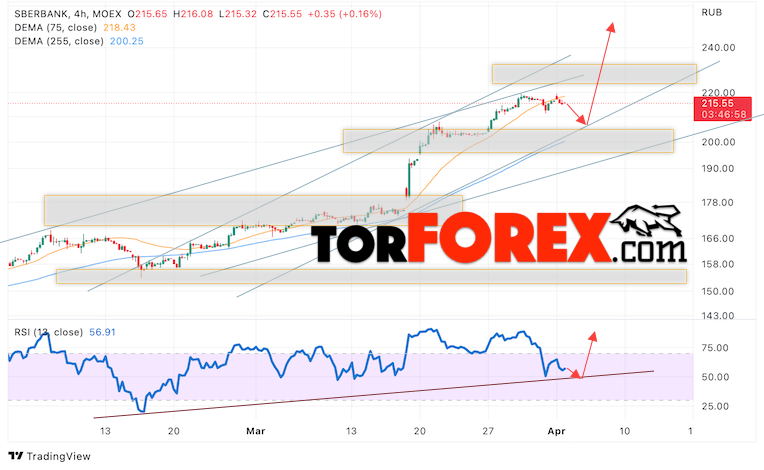Click the 27 date label on time axis
Image resolution: width=764 pixels, height=470 pixels.
488,431
